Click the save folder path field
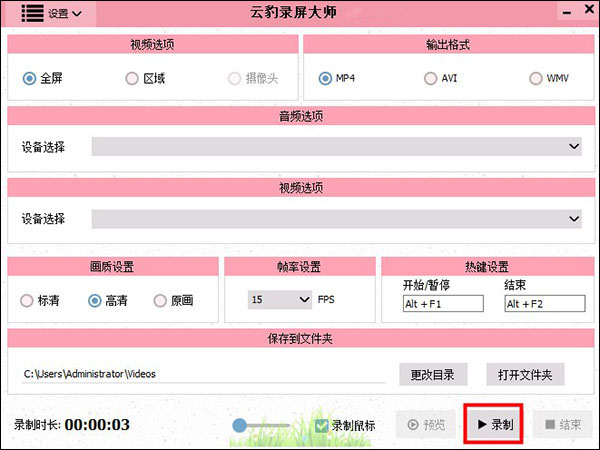Image resolution: width=600 pixels, height=450 pixels. pos(204,374)
